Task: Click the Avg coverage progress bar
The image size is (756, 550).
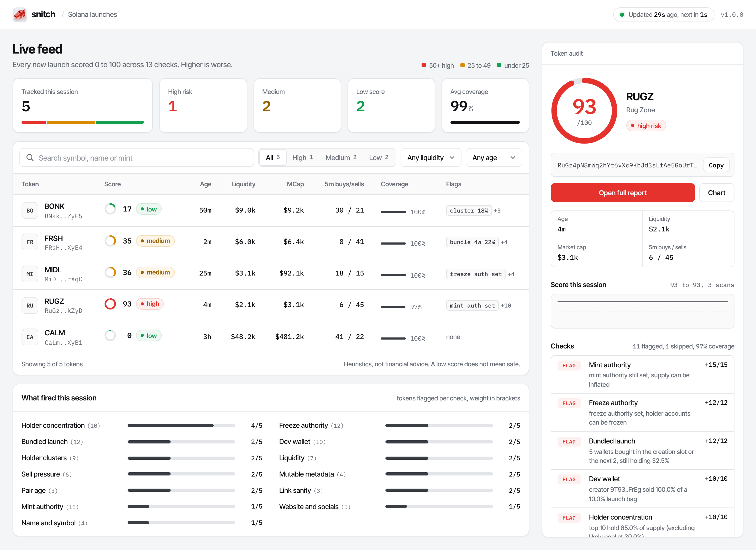Action: 485,122
